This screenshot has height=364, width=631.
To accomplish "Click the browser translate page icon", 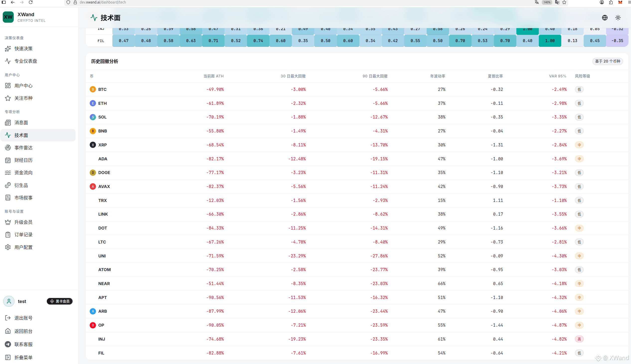I will 537,2.
